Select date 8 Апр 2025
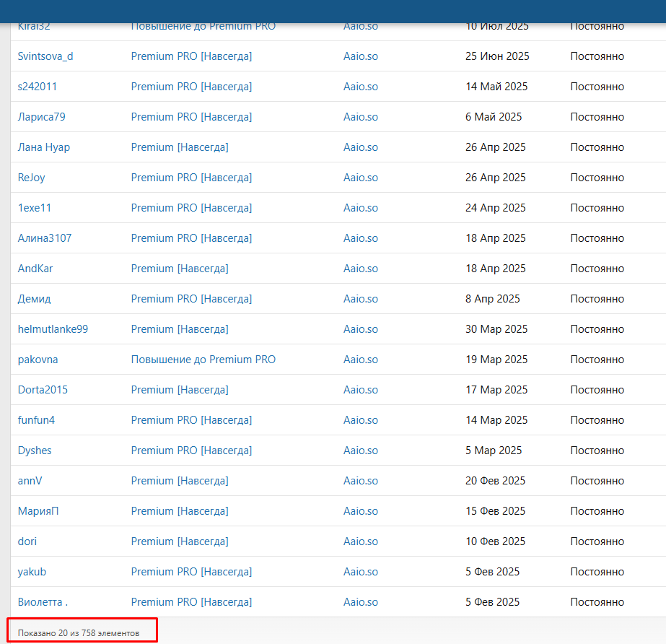Screen dimensions: 666x644 pyautogui.click(x=493, y=298)
